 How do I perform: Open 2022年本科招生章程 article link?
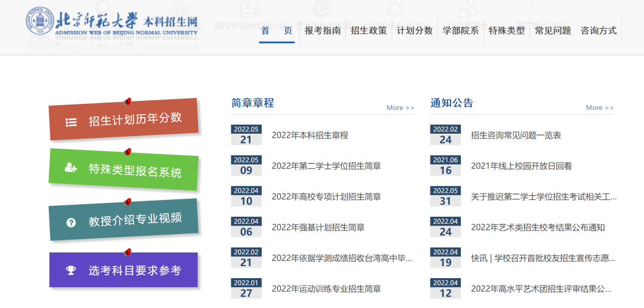pyautogui.click(x=309, y=135)
